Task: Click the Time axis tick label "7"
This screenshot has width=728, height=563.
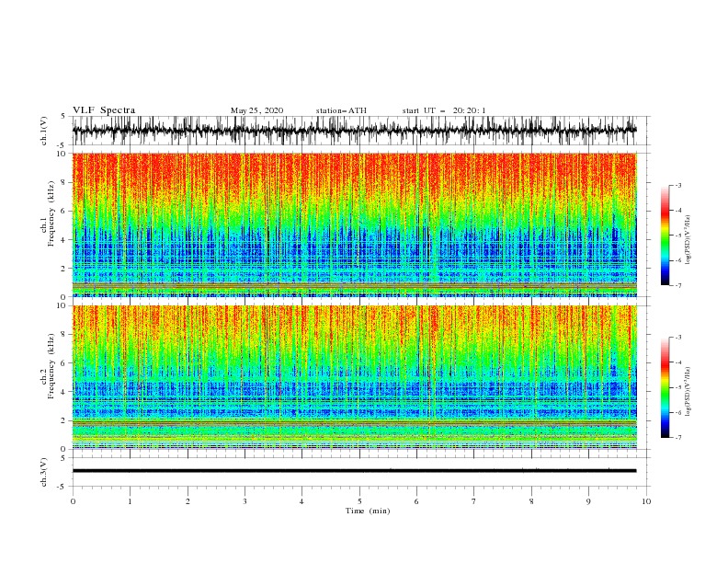Action: (474, 501)
